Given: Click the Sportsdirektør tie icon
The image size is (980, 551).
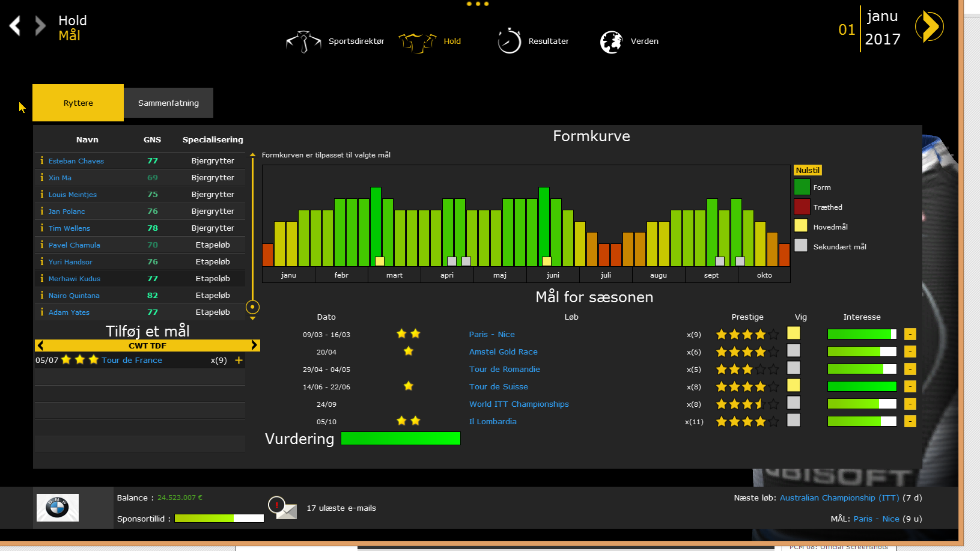Looking at the screenshot, I should click(x=304, y=41).
